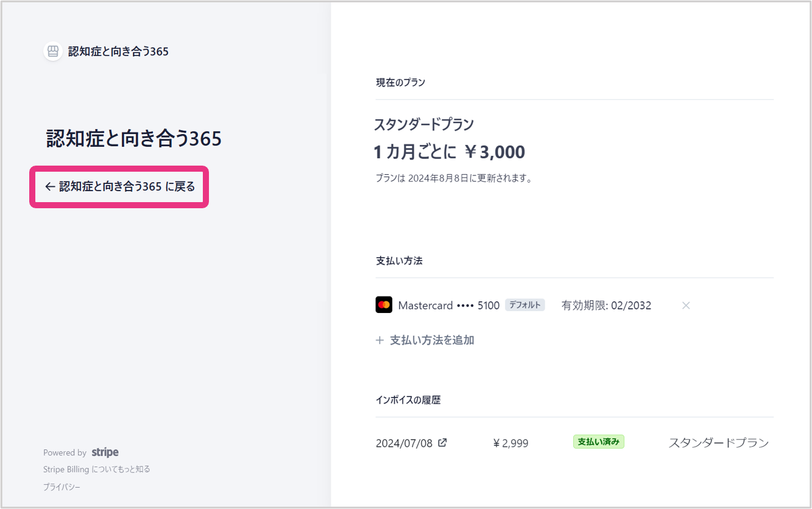Click the デフォルト badge on the card
The image size is (812, 509).
(x=524, y=305)
